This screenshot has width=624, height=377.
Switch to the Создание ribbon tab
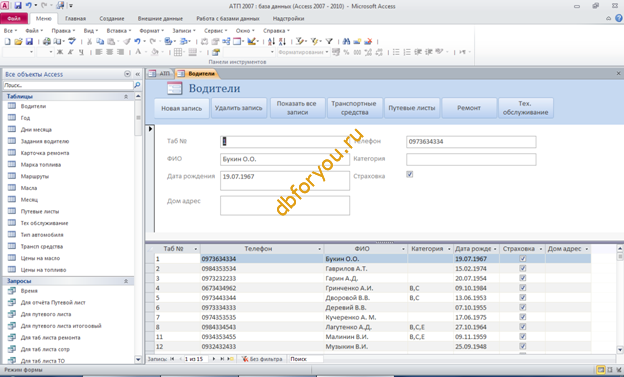tap(112, 18)
